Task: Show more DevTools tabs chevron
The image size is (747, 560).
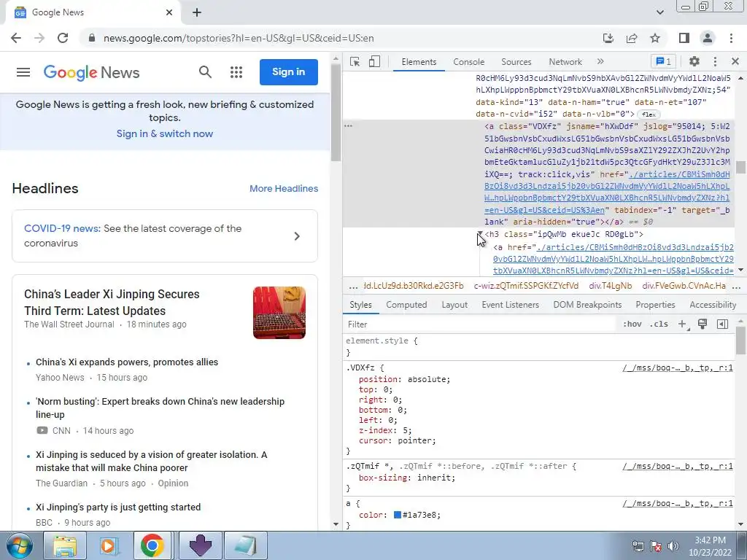Action: [x=600, y=61]
